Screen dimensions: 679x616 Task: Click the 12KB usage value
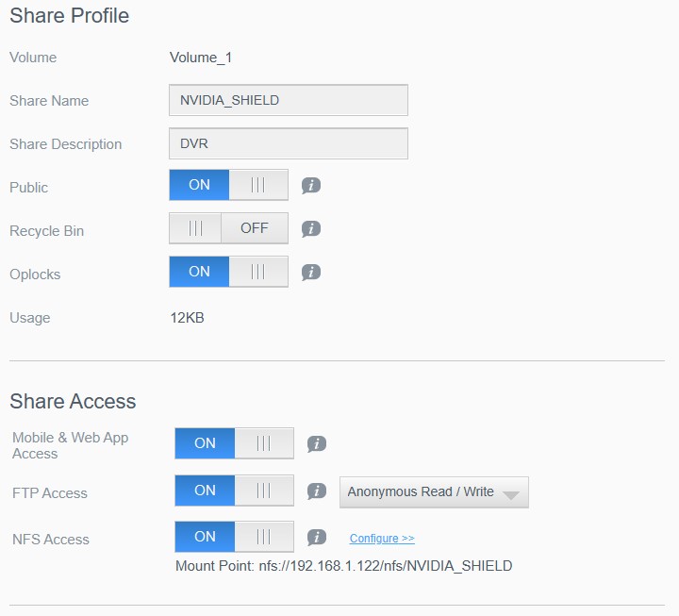click(187, 318)
